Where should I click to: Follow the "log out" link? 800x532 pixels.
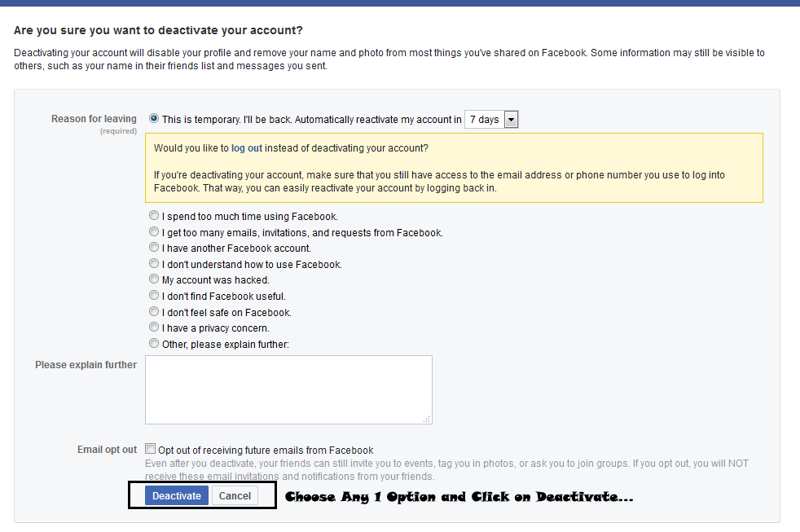[x=246, y=148]
